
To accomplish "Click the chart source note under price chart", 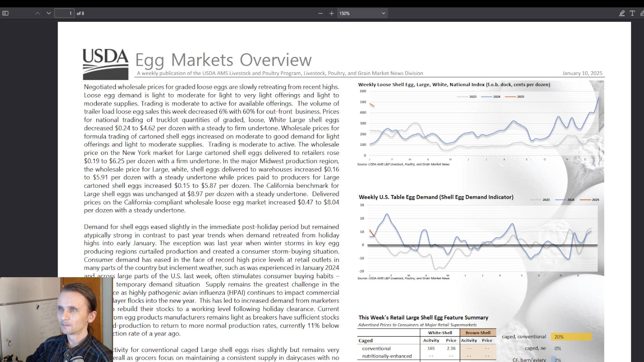I will coord(403,164).
